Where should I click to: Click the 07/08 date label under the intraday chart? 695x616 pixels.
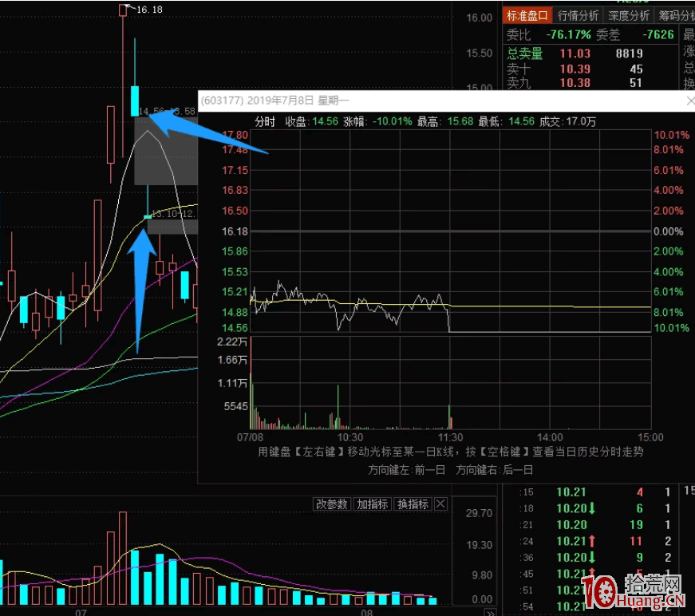point(250,437)
